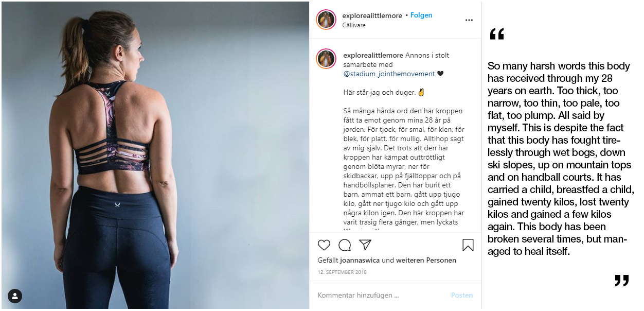Show tagged people icon on the photo
The width and height of the screenshot is (644, 311).
[x=15, y=296]
